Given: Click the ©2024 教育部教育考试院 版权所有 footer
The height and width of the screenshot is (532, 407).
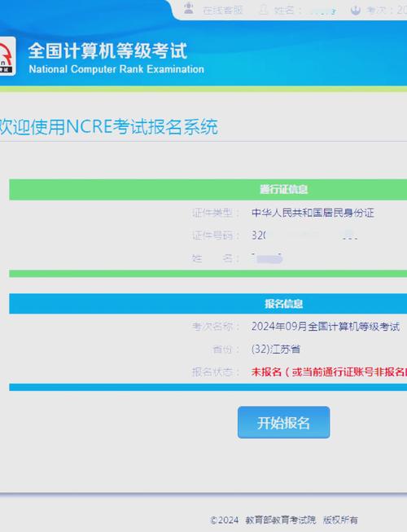Looking at the screenshot, I should pos(284,520).
